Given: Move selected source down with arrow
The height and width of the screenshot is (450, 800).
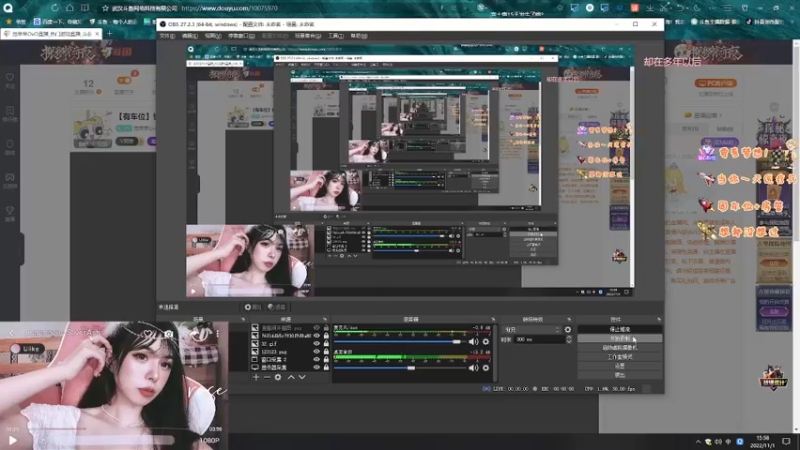Looking at the screenshot, I should 302,377.
